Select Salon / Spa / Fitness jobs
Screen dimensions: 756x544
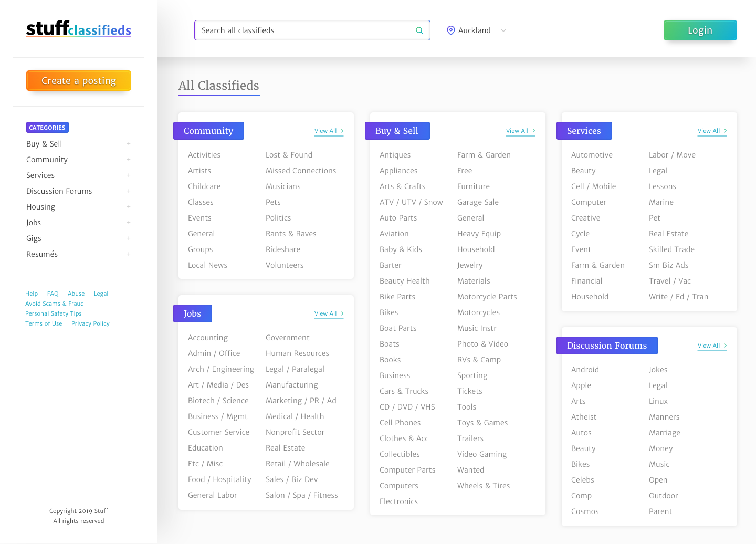302,495
